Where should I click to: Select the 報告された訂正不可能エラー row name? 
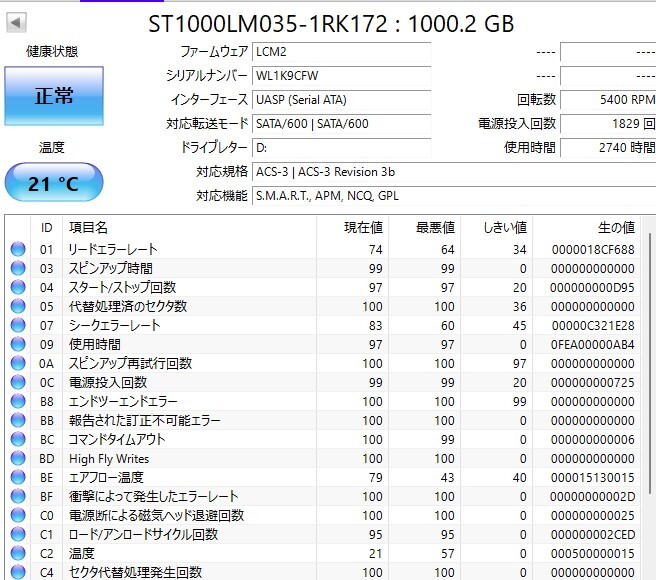[145, 420]
